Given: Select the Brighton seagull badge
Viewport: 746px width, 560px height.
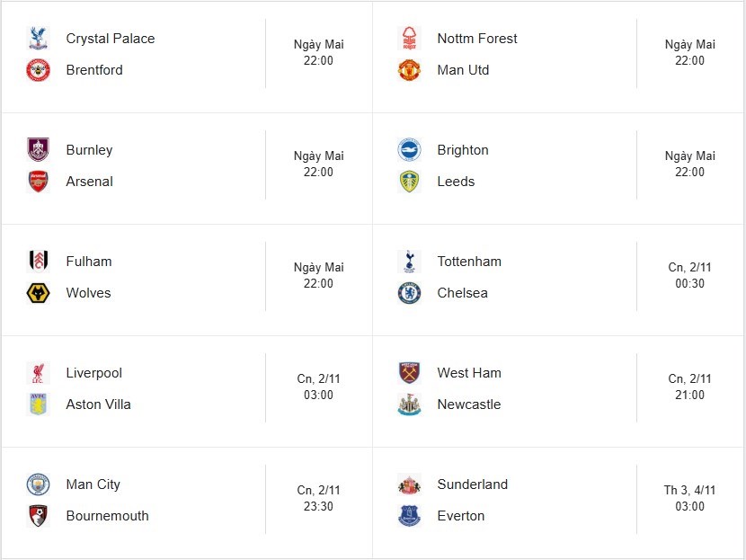Looking at the screenshot, I should pyautogui.click(x=409, y=150).
